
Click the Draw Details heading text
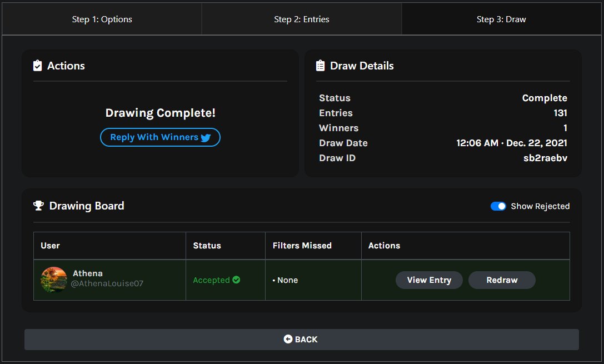[362, 66]
